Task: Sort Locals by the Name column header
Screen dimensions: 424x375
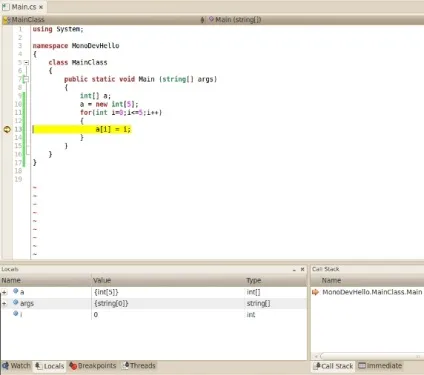Action: click(x=46, y=280)
